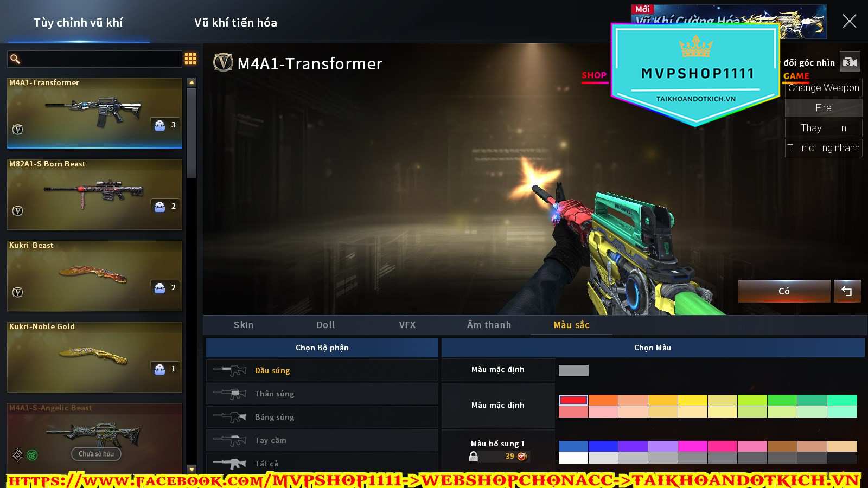Screen dimensions: 868x488
Task: Choose the Thân súng part row
Action: (322, 394)
